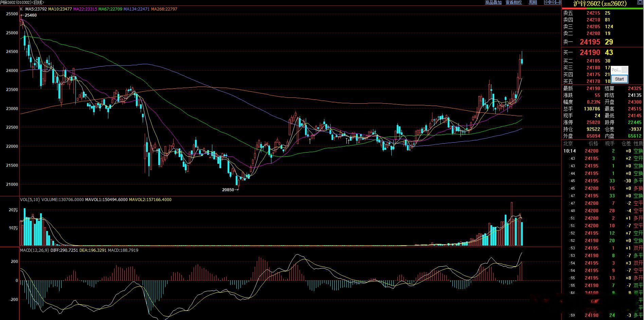The width and height of the screenshot is (644, 320).
Task: Click the MAVOL2:157166.4000 value
Action: (x=150, y=200)
